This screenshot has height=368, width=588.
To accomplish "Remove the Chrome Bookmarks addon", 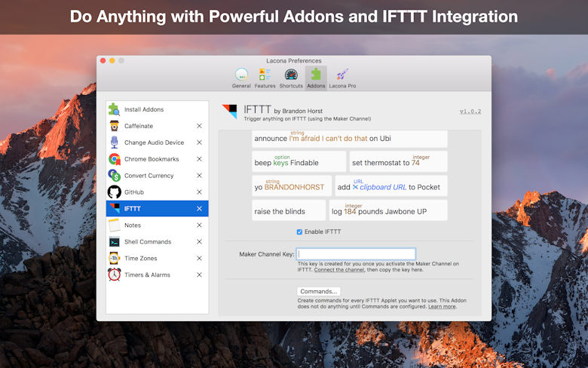I will point(200,159).
